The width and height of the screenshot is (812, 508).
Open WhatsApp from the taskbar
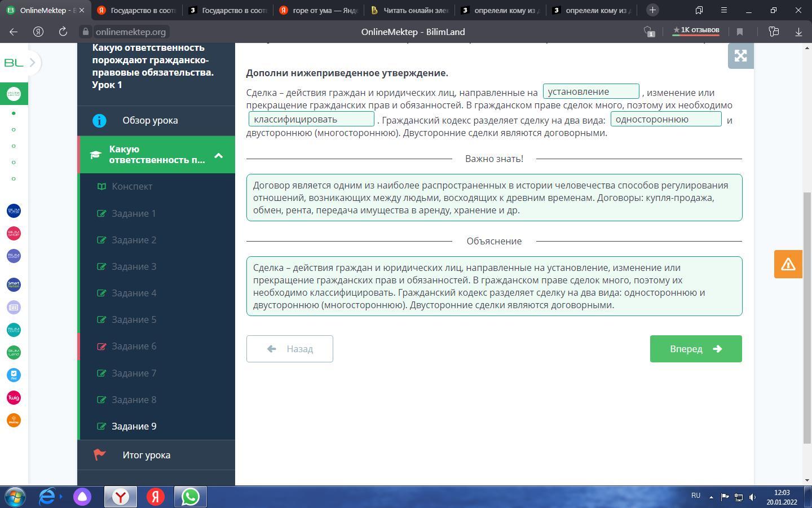click(190, 497)
